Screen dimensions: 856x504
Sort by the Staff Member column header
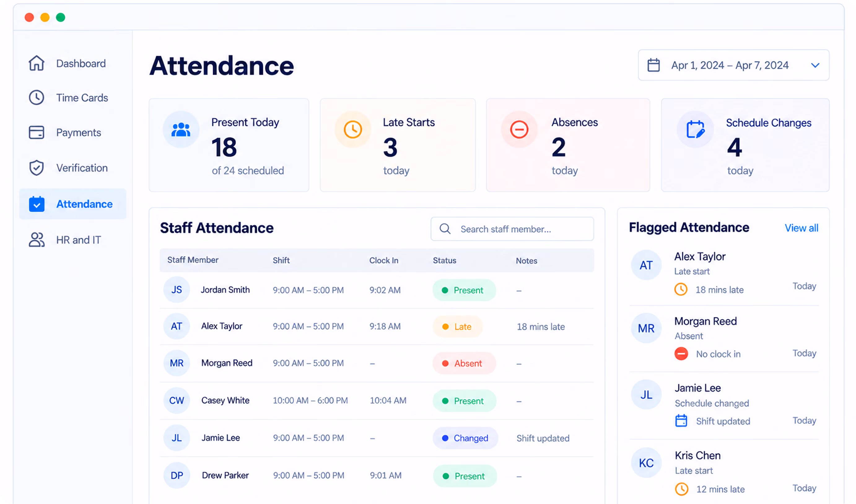tap(193, 260)
